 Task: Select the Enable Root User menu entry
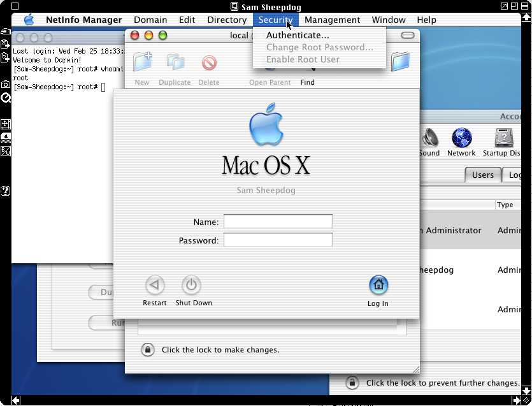319,59
